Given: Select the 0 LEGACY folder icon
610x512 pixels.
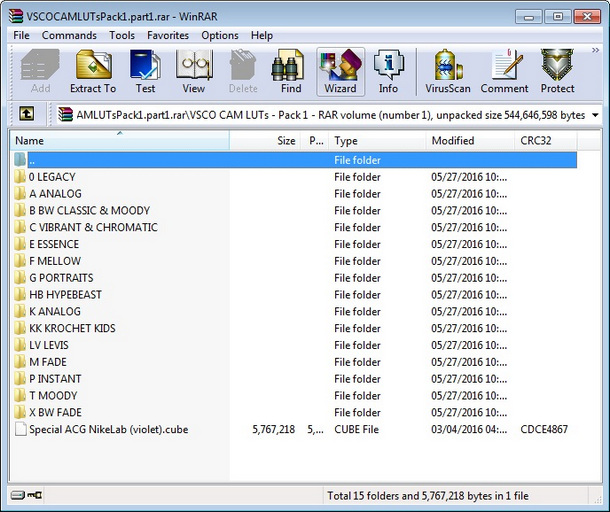Looking at the screenshot, I should pos(20,177).
